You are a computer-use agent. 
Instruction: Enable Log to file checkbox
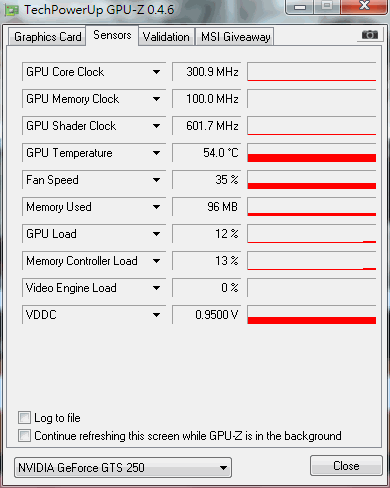(24, 417)
